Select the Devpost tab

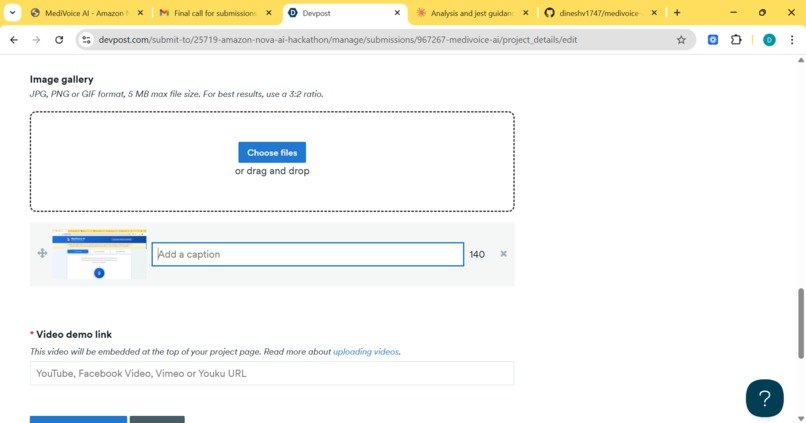pos(344,13)
